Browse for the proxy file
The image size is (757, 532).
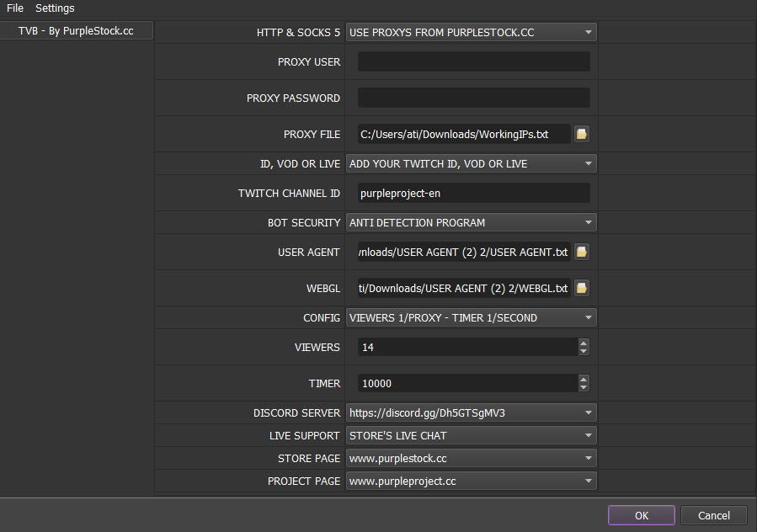click(x=581, y=134)
